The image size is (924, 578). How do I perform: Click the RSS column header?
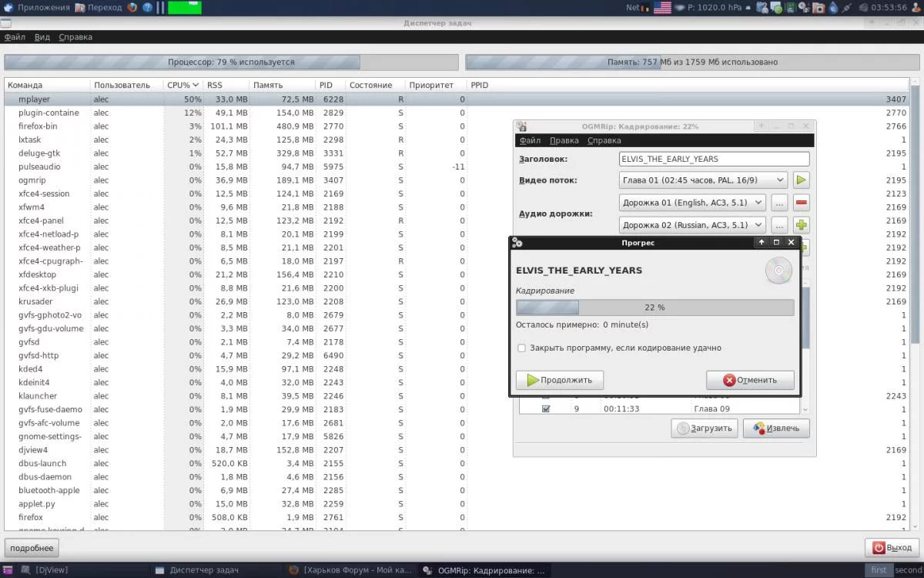point(226,85)
